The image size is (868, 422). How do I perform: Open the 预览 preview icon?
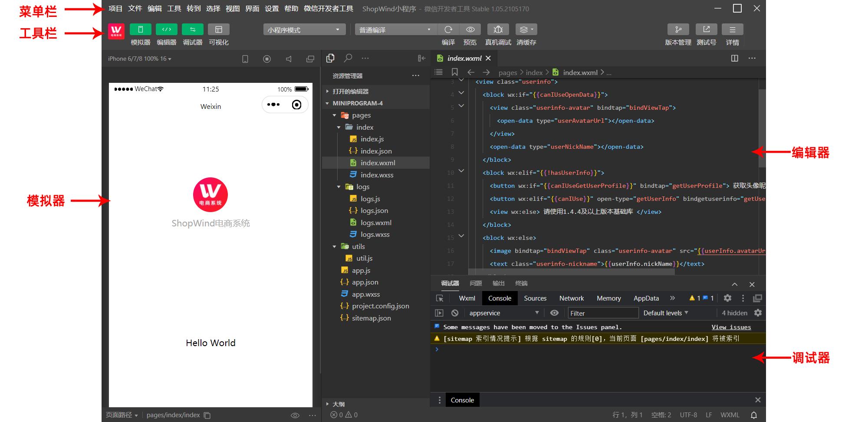pyautogui.click(x=470, y=29)
